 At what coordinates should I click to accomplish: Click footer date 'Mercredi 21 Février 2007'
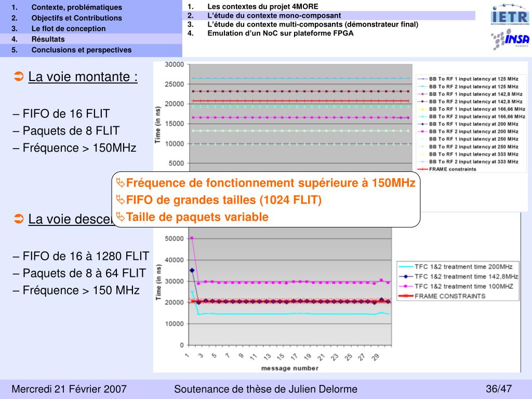click(x=69, y=389)
